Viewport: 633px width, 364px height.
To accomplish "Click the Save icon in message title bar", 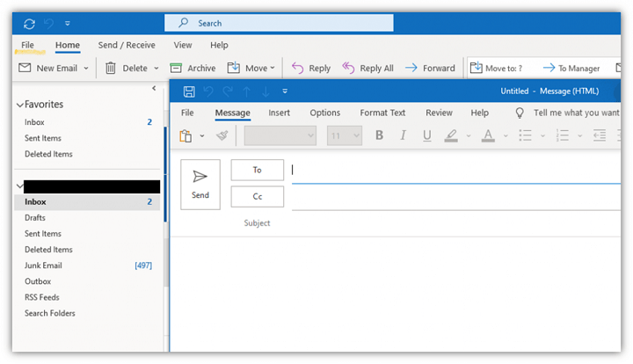I will click(188, 91).
